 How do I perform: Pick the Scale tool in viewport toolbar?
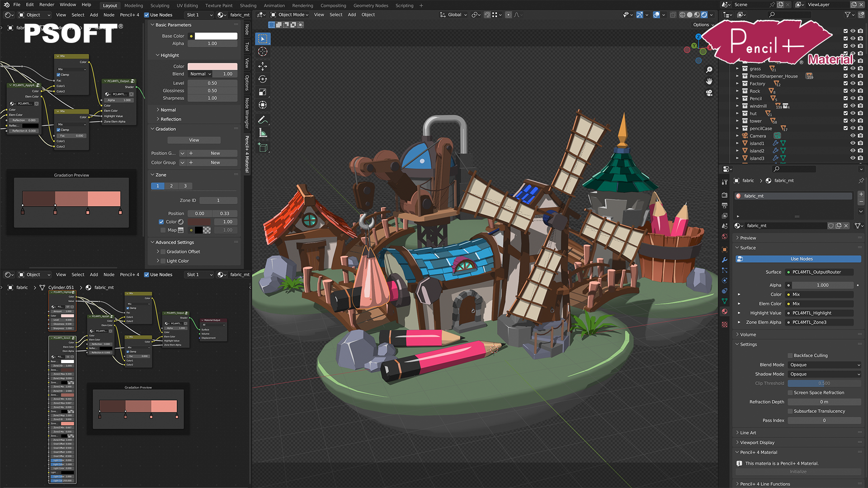263,92
